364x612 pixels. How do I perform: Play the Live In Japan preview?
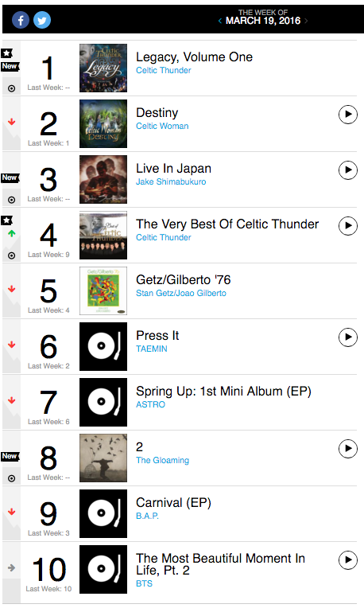(x=347, y=170)
